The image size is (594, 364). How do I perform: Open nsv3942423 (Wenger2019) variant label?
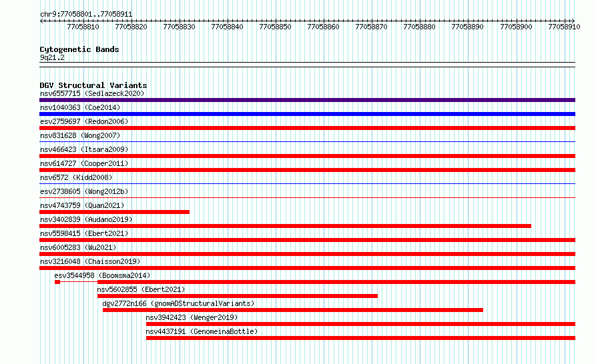pos(192,317)
